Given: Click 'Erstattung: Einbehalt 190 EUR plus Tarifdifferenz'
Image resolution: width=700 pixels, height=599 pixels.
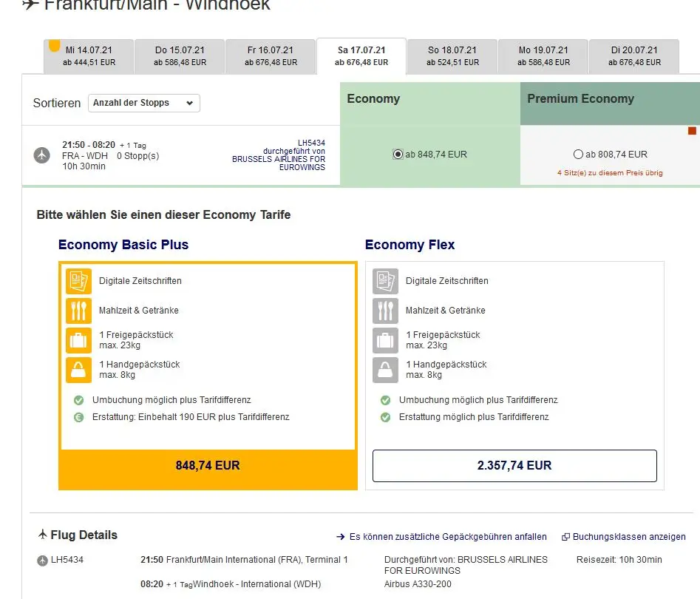Looking at the screenshot, I should click(x=191, y=417).
